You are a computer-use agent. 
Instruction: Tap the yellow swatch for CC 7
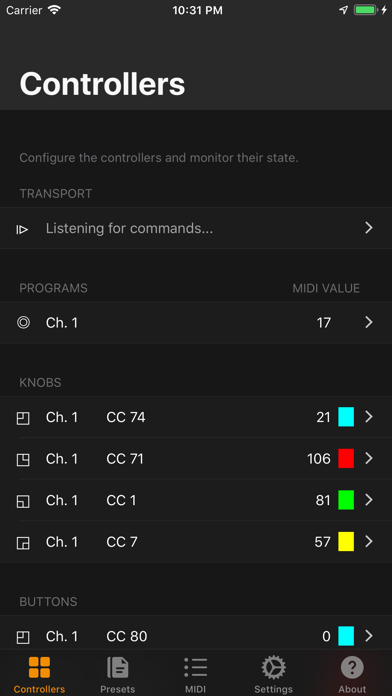(346, 542)
